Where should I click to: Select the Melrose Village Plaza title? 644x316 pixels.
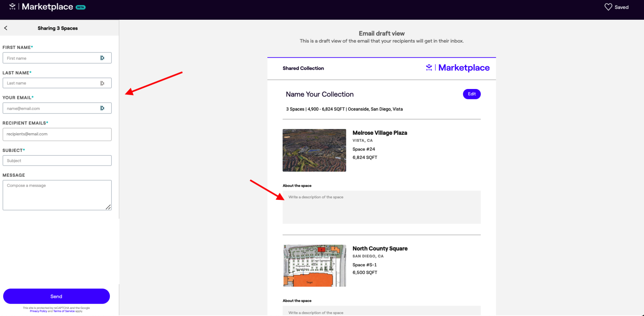[380, 133]
